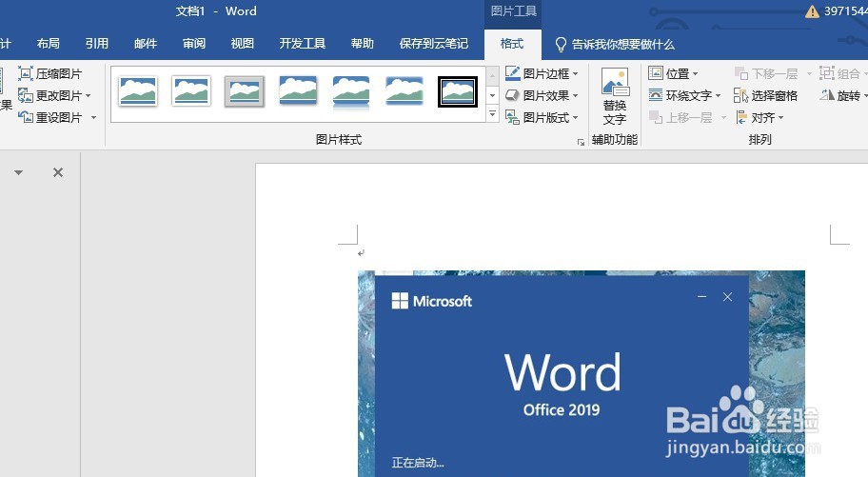The image size is (868, 477).
Task: Apply the gray metal frame picture style
Action: tap(244, 91)
